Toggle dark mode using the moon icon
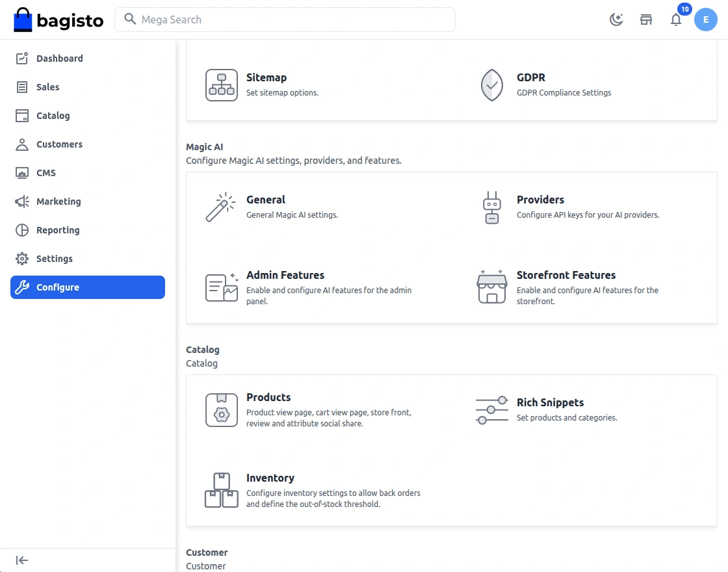This screenshot has width=728, height=572. pyautogui.click(x=616, y=19)
